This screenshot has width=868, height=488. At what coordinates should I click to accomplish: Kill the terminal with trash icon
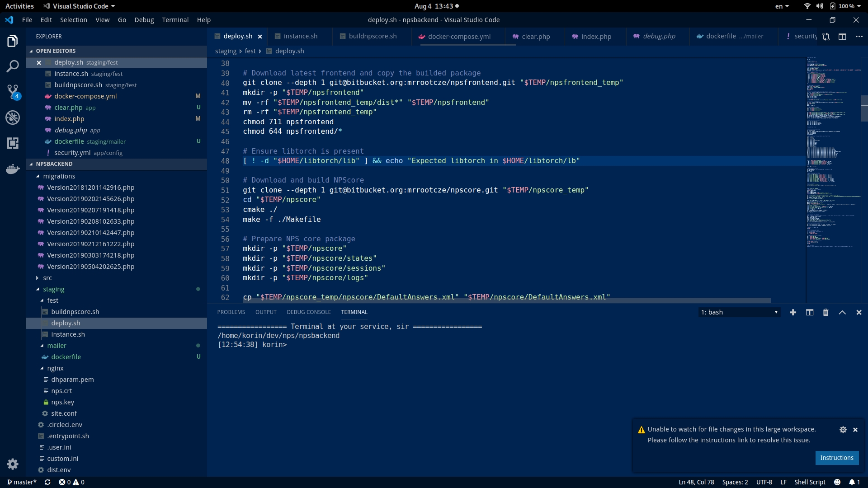point(826,312)
